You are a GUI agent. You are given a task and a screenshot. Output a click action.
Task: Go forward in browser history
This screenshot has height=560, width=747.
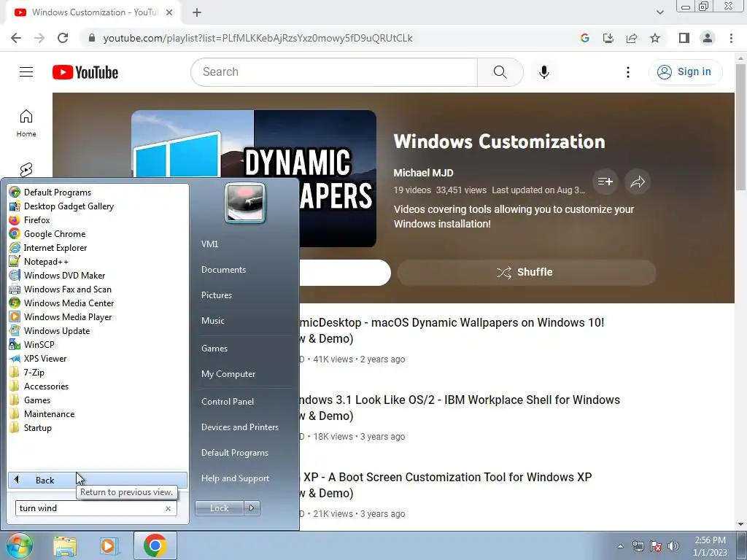click(x=39, y=38)
